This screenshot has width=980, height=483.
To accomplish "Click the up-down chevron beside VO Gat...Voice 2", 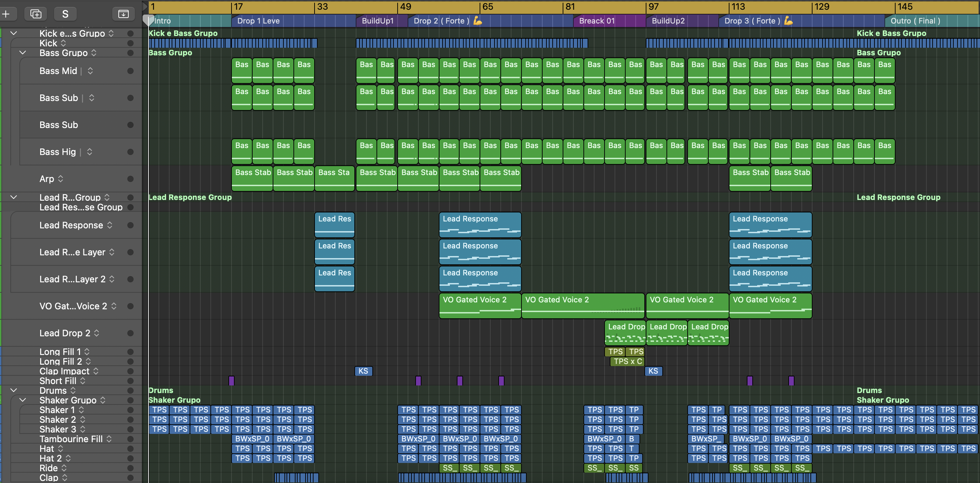I will coord(114,306).
